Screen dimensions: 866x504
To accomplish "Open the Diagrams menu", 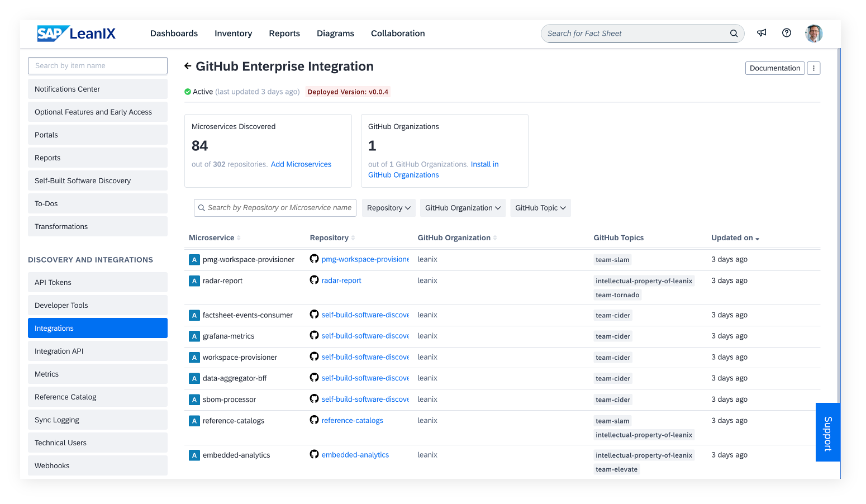I will point(335,34).
